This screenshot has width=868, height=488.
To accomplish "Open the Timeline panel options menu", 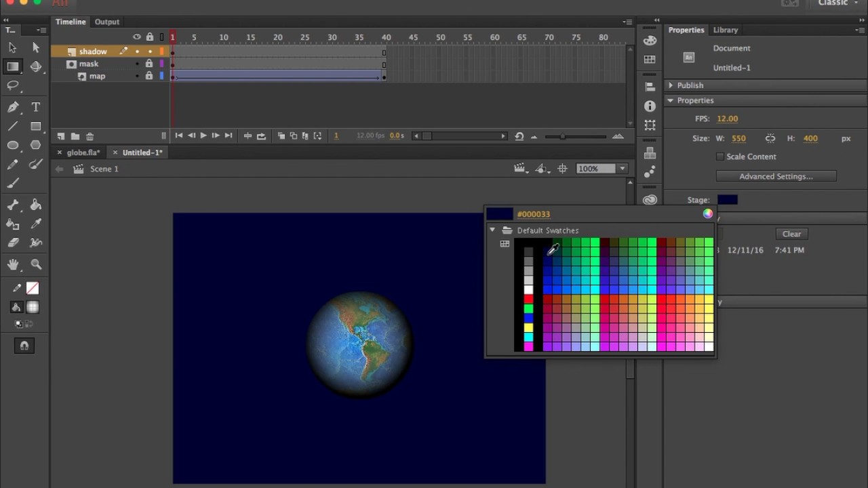I will pos(627,22).
